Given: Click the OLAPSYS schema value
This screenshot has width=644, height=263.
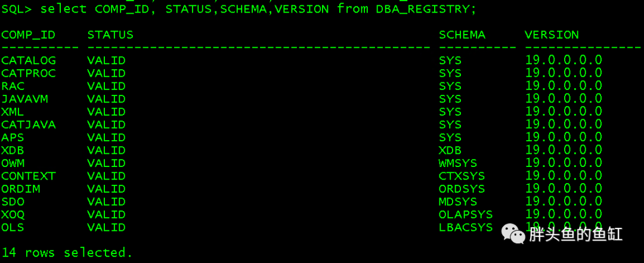Looking at the screenshot, I should coord(466,215).
